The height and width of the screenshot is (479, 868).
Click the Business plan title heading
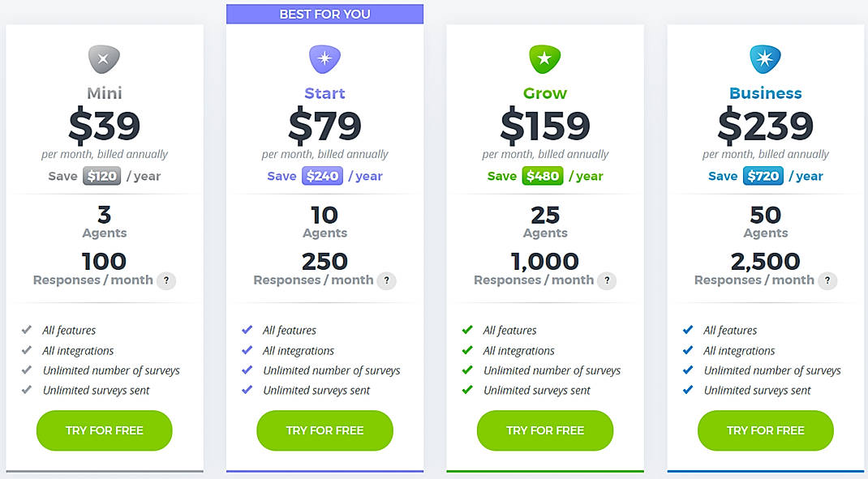point(765,93)
